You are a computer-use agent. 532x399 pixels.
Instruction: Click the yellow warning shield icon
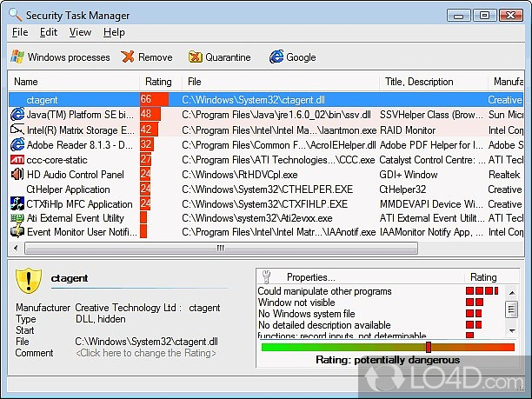pos(29,280)
